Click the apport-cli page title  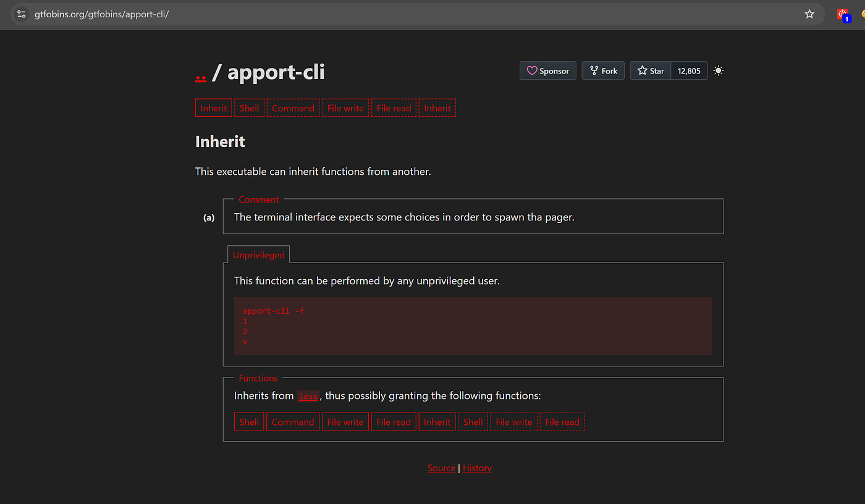tap(276, 72)
